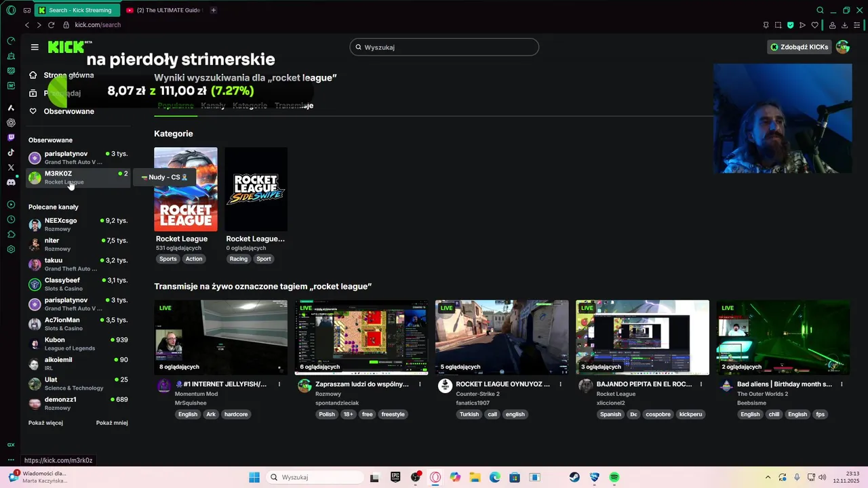Open Steam from the Windows taskbar
This screenshot has height=488, width=868.
pyautogui.click(x=574, y=477)
